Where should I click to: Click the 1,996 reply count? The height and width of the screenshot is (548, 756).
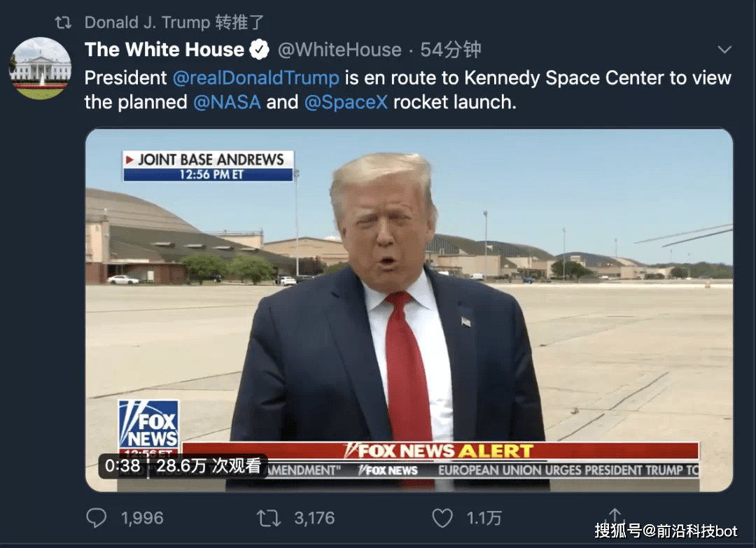[x=142, y=518]
